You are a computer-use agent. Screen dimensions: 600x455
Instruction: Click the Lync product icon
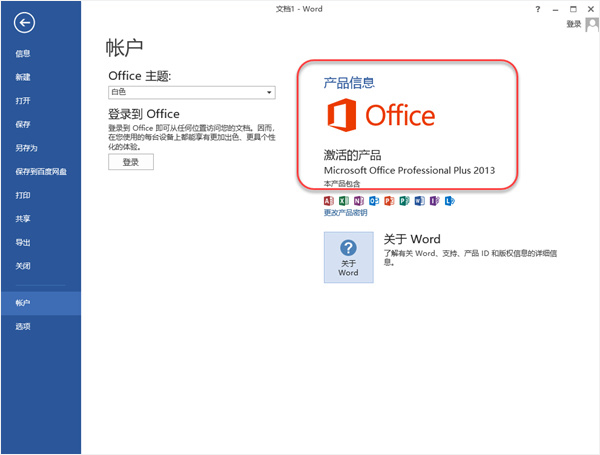[x=450, y=201]
